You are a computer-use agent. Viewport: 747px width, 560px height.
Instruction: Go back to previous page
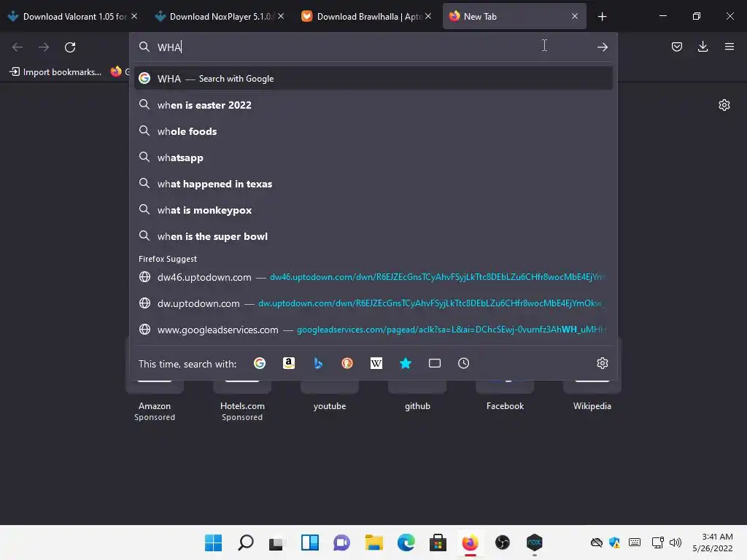click(x=18, y=47)
